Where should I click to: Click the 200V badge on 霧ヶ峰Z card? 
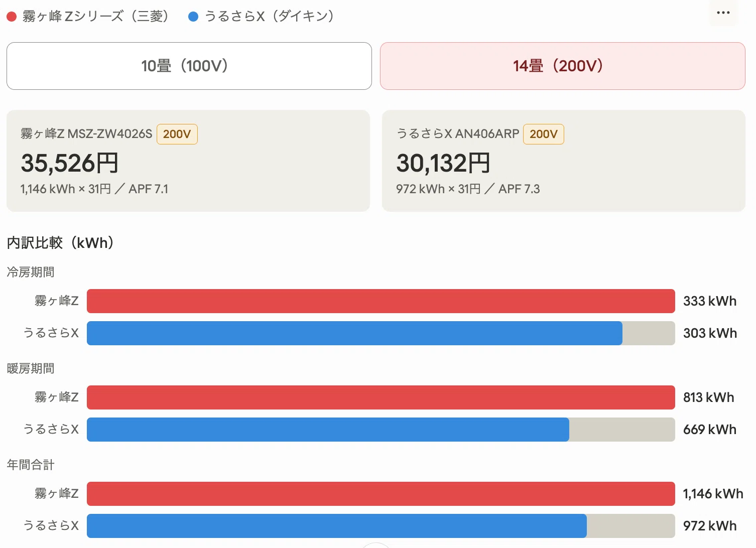pyautogui.click(x=177, y=134)
